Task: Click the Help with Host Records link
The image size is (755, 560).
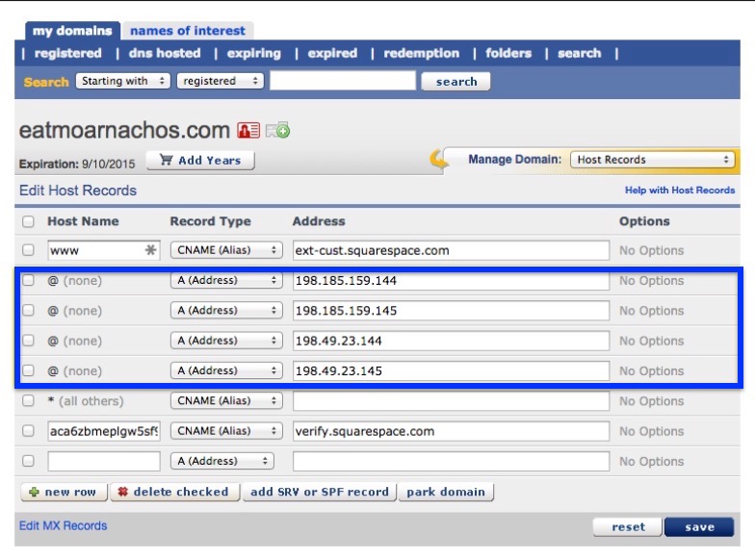Action: click(679, 191)
